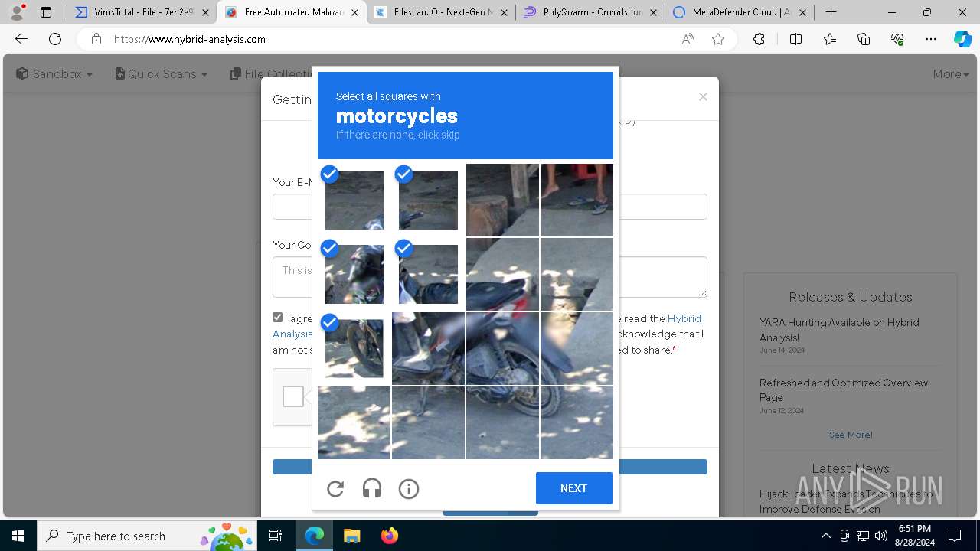Open the Quick Scans dropdown
The image size is (980, 551).
pyautogui.click(x=162, y=74)
